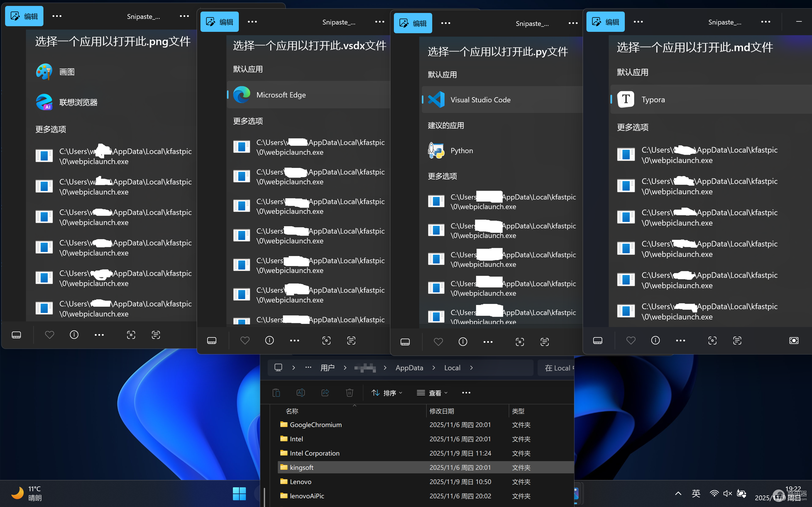Toggle favorite heart in .md viewer
This screenshot has width=812, height=507.
coord(631,340)
